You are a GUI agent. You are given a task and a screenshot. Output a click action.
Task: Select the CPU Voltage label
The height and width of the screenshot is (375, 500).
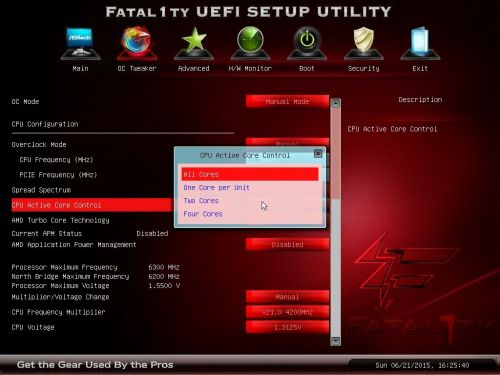[x=33, y=327]
